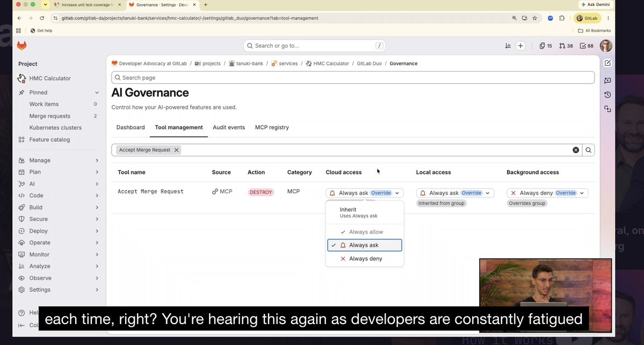Expand the Code sidebar menu
Viewport: 644px width, 345px height.
pyautogui.click(x=59, y=196)
